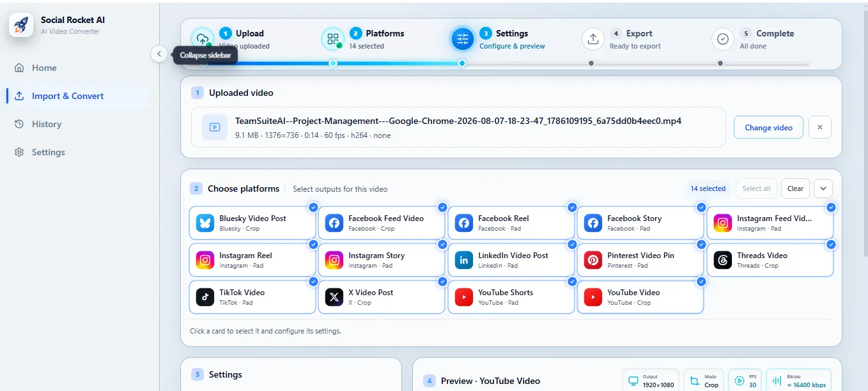868x391 pixels.
Task: Remove the uploaded video with the X button
Action: tap(820, 127)
